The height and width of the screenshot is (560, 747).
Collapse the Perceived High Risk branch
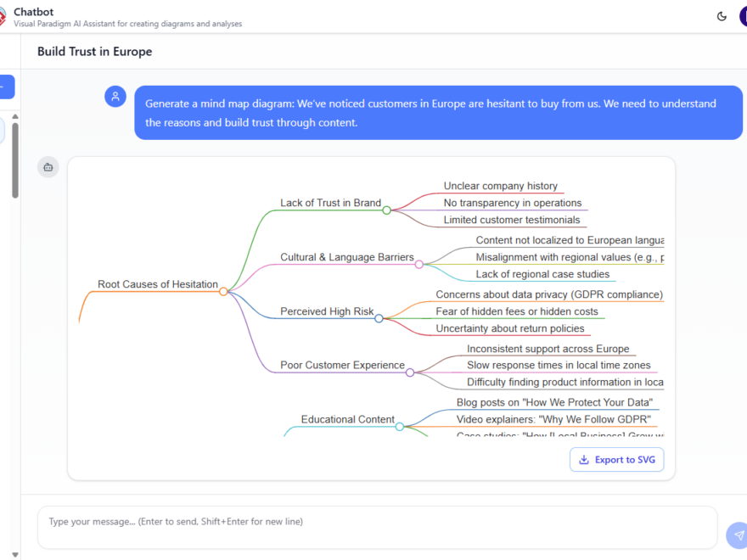pyautogui.click(x=379, y=318)
